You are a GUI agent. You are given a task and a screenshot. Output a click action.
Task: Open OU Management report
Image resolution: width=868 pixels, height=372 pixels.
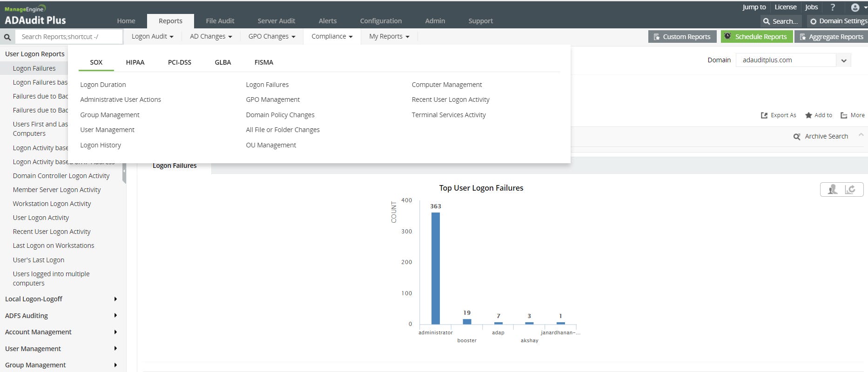pos(271,145)
